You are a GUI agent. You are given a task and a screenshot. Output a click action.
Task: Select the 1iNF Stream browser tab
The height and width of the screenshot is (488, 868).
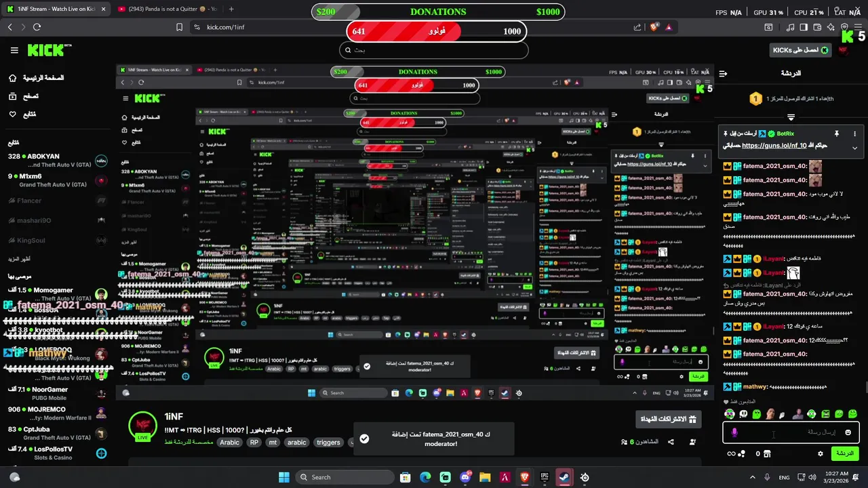tap(54, 9)
